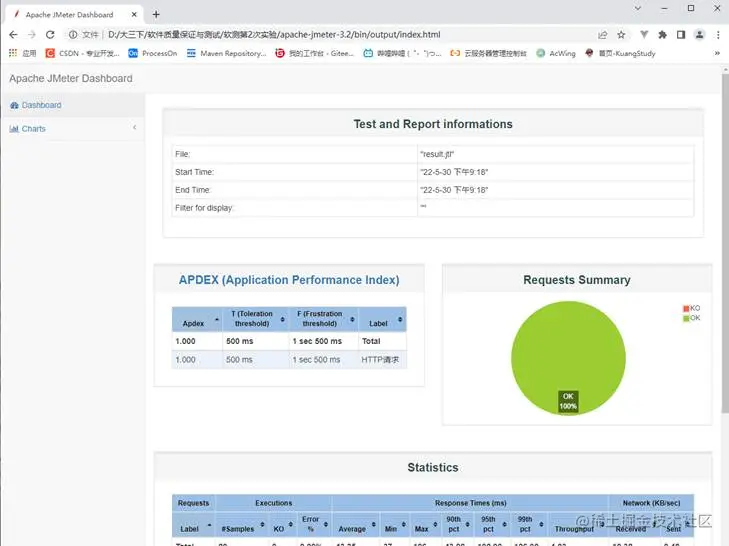Expand the Charts submenu arrow
This screenshot has height=546, width=729.
click(134, 127)
